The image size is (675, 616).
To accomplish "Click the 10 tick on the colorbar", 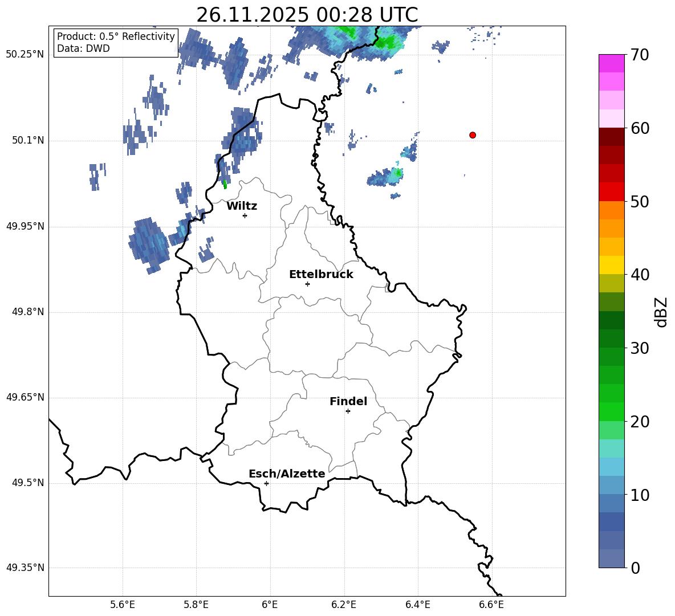I will (640, 495).
